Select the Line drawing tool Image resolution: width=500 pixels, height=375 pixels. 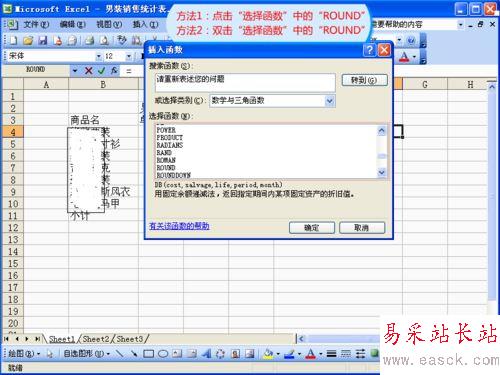tap(119, 354)
